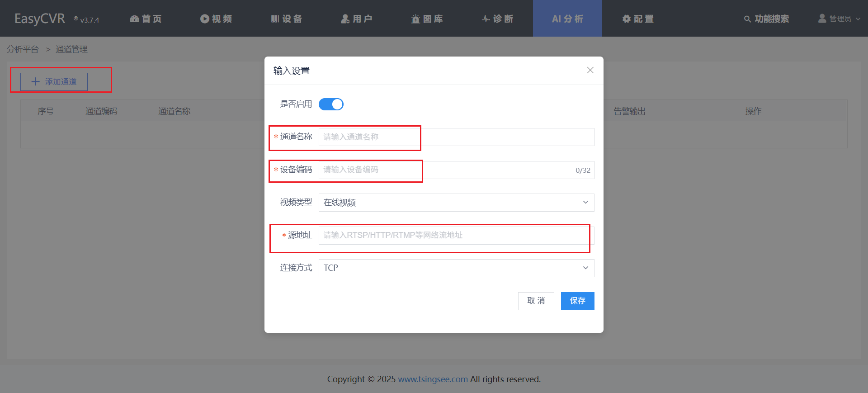Click the magnifier icon for 功能搜索
This screenshot has width=868, height=393.
coord(747,19)
